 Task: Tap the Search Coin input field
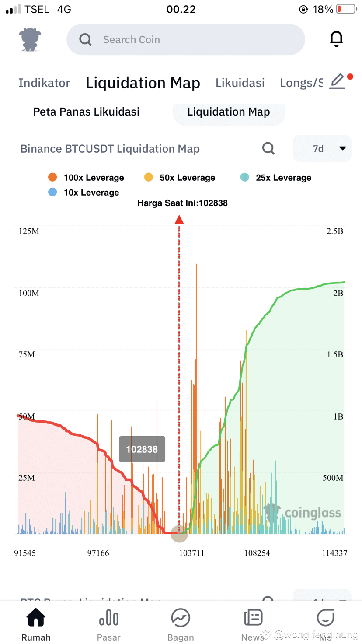[185, 39]
